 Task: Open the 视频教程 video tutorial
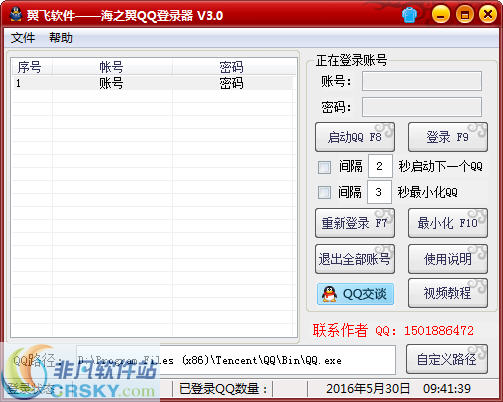click(448, 293)
